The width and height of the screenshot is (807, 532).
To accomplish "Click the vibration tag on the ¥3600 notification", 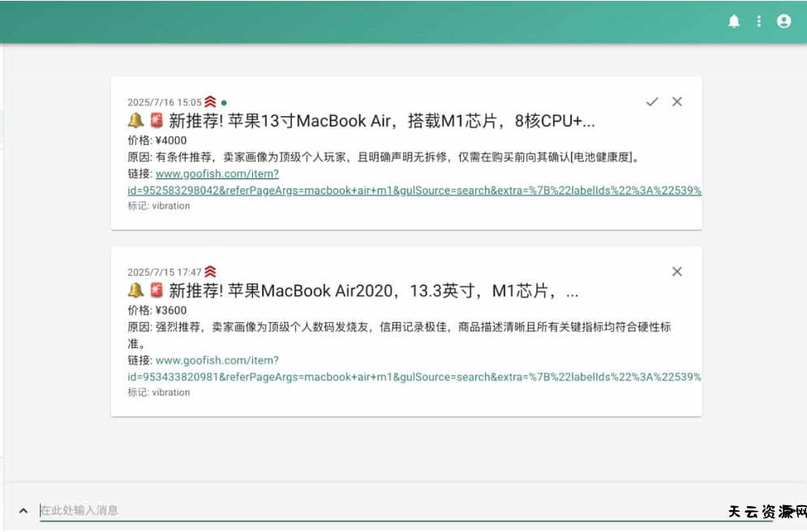I will click(170, 393).
